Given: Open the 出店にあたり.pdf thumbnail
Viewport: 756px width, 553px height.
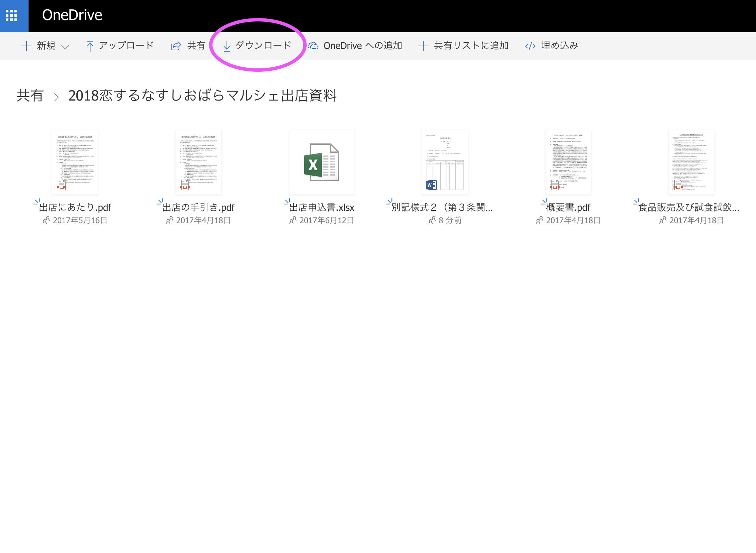Looking at the screenshot, I should click(75, 162).
